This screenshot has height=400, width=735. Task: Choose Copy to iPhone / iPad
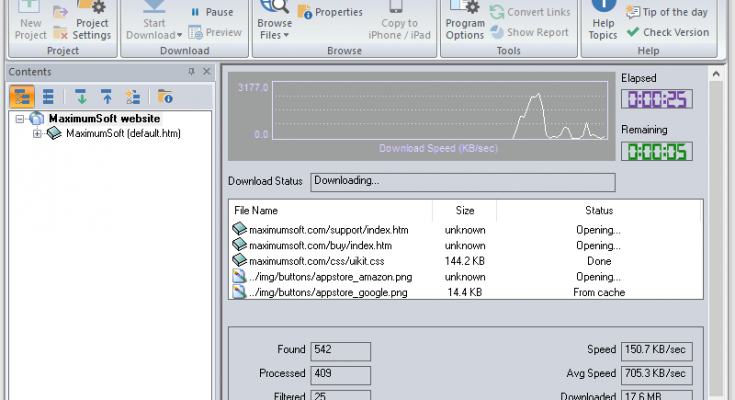[x=399, y=21]
